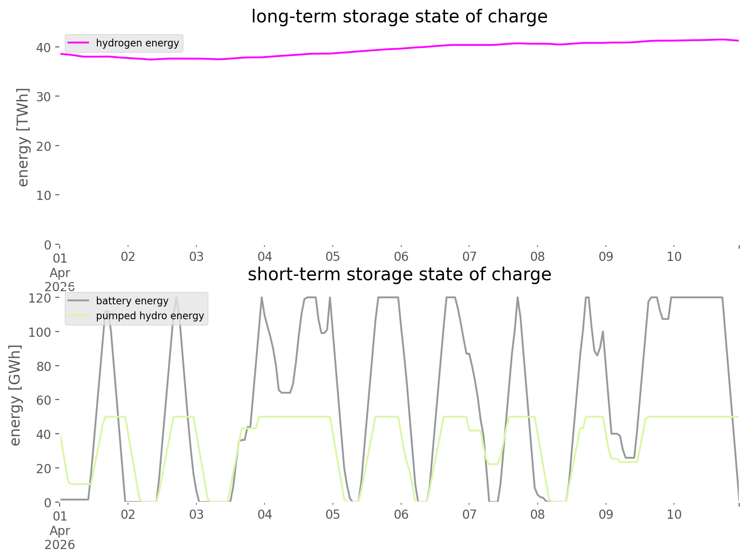Click the Apr 2026 label under the top chart
Viewport: 748px width, 560px height.
[60, 279]
